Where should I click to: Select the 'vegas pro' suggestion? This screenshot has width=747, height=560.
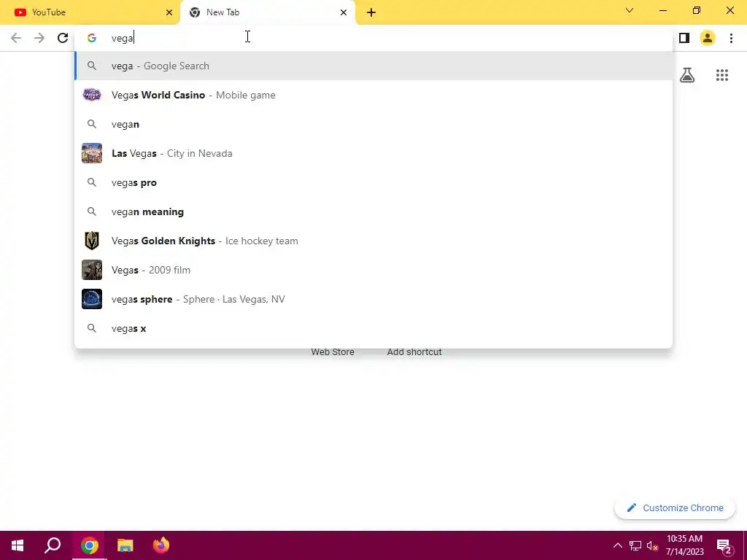point(373,182)
